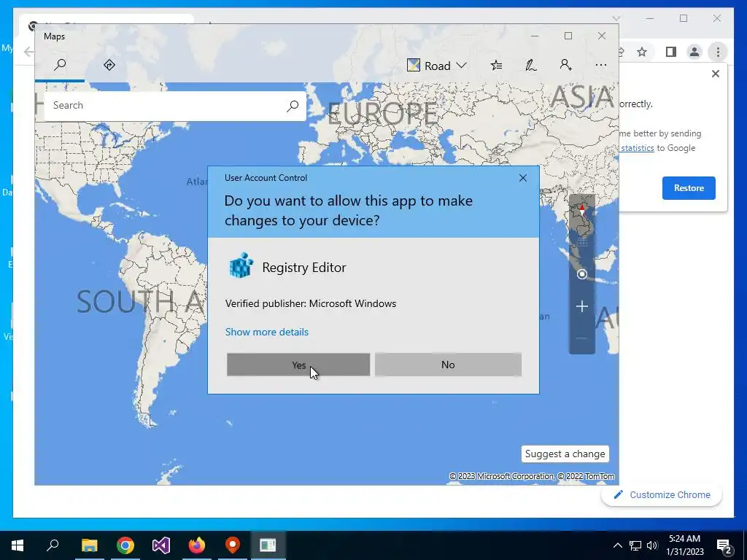Maximize the Maps window

point(568,36)
